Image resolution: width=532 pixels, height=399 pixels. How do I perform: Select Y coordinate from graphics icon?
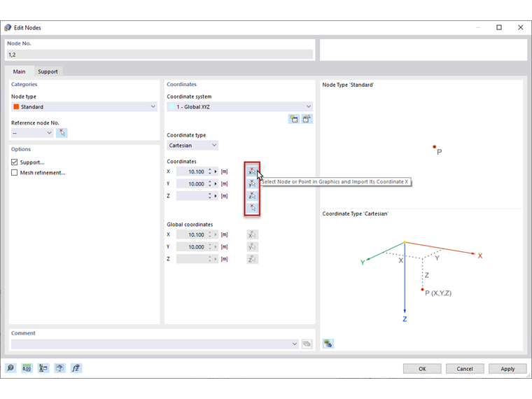coord(252,183)
